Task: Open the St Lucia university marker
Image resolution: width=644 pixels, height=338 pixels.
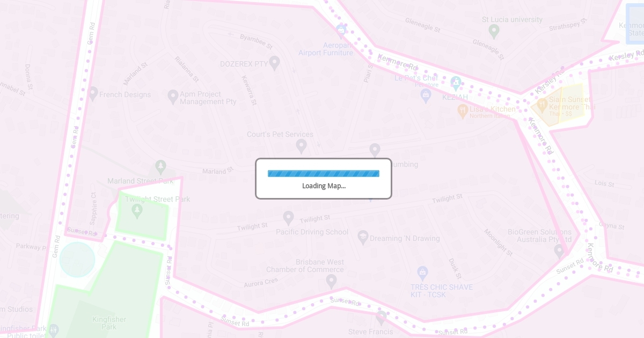Action: [x=494, y=31]
